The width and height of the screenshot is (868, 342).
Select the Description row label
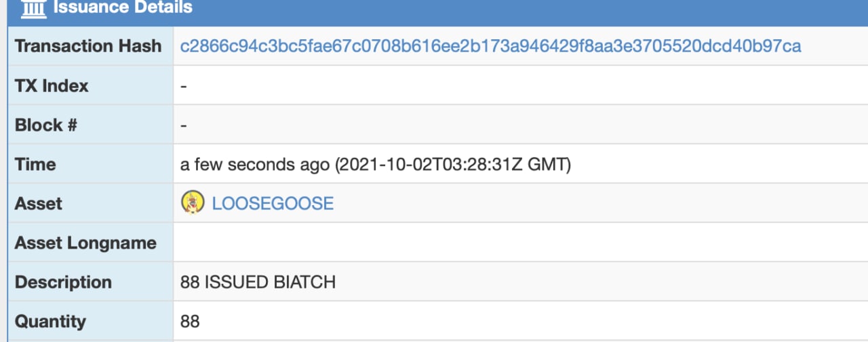63,282
